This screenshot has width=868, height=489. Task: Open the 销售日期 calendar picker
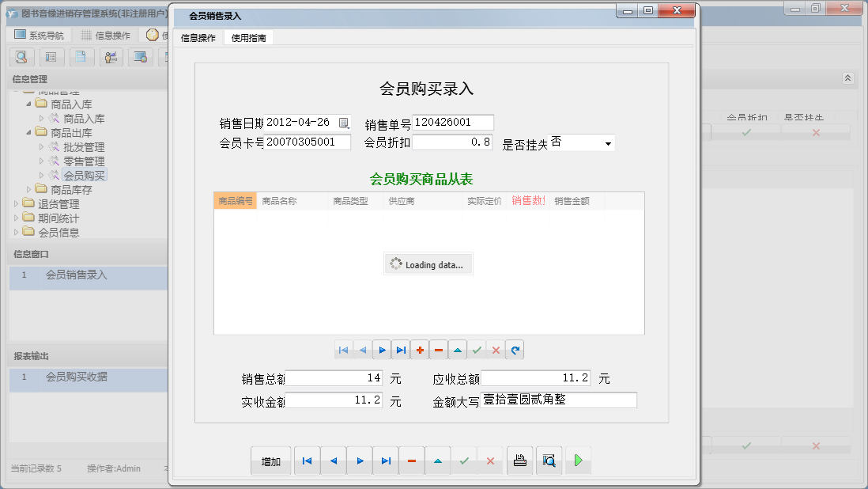[344, 123]
